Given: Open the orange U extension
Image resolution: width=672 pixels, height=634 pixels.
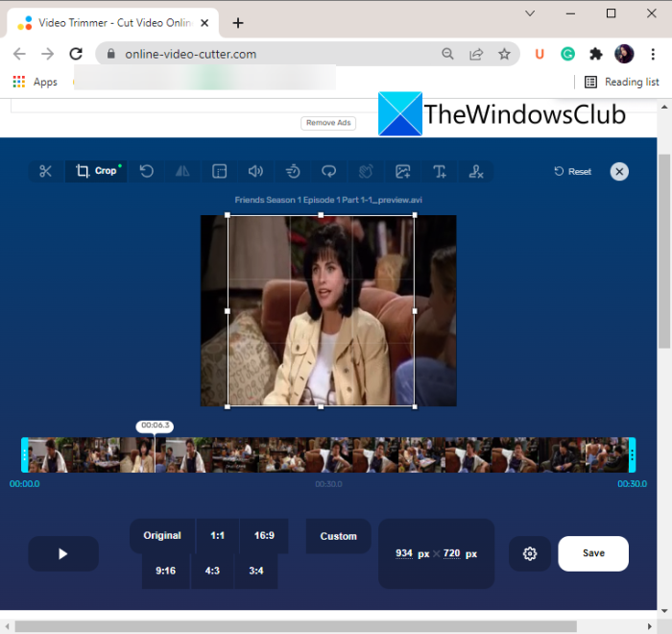Looking at the screenshot, I should click(x=540, y=54).
